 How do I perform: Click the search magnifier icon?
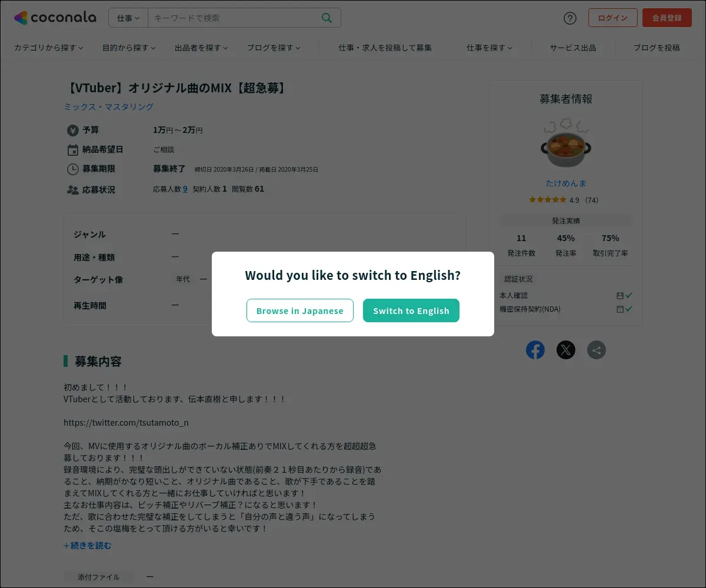tap(327, 18)
